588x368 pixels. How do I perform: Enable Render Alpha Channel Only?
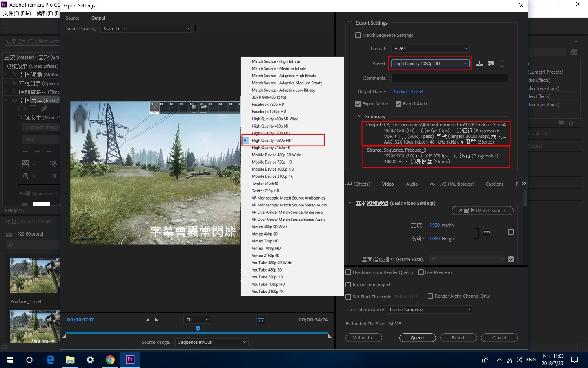pyautogui.click(x=430, y=296)
